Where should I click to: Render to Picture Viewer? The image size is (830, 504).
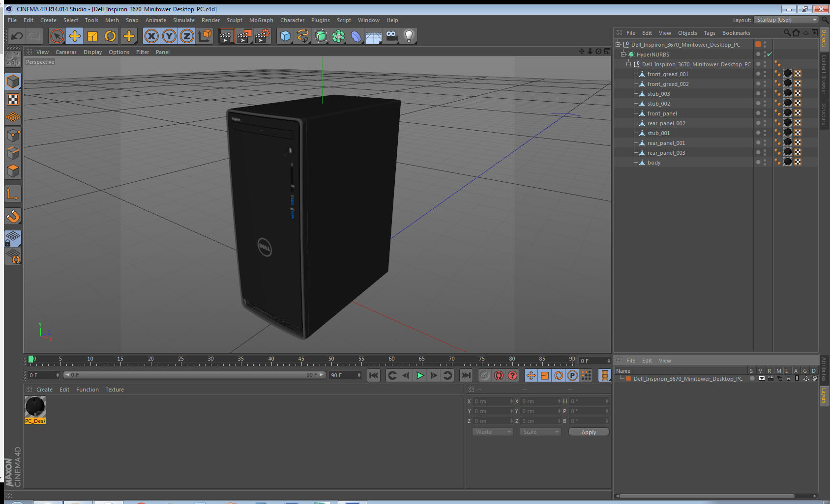tap(244, 36)
